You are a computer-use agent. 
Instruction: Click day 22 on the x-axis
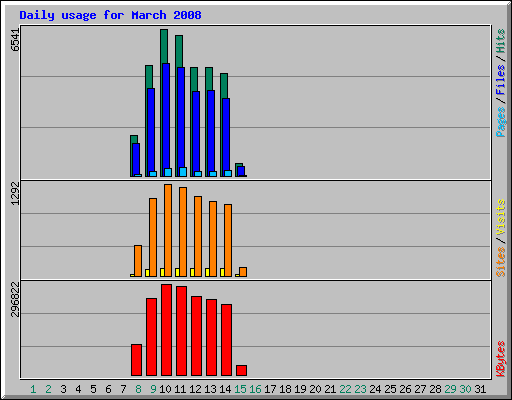(x=345, y=389)
